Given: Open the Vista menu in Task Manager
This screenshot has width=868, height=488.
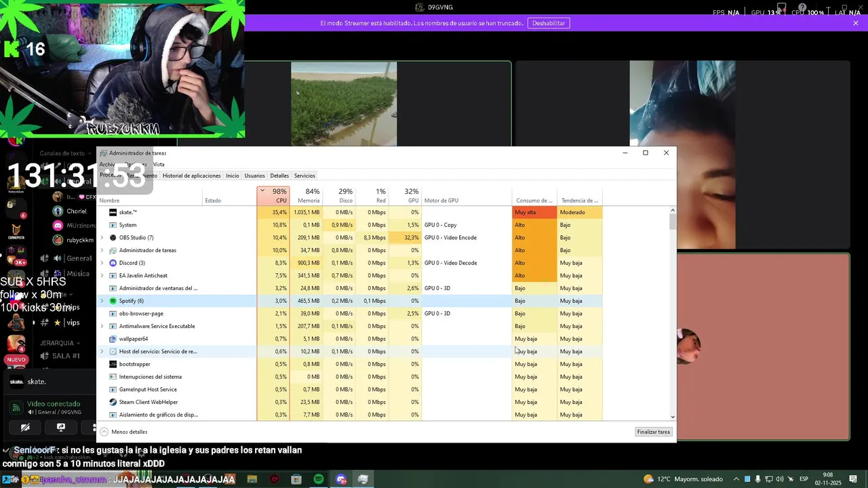Looking at the screenshot, I should (x=159, y=165).
